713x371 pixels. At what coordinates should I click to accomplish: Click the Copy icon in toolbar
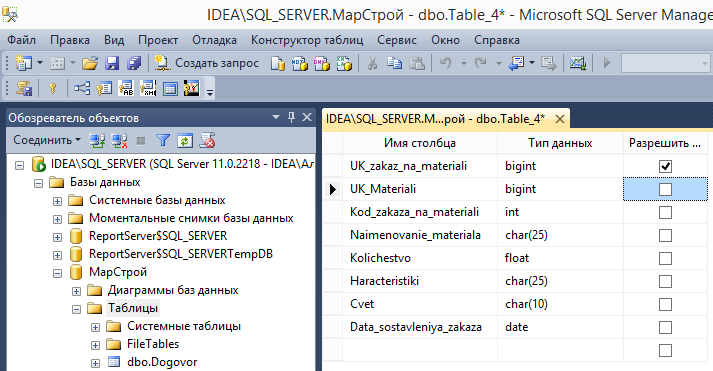click(394, 63)
